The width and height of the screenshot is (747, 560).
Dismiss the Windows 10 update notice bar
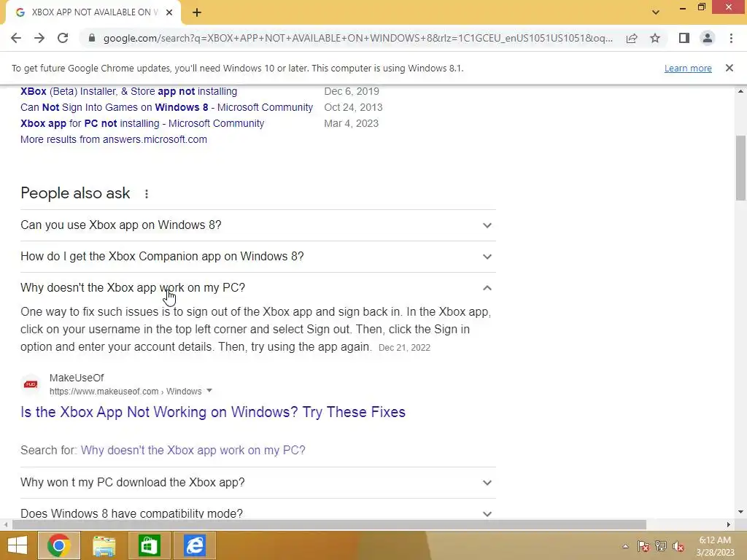[x=729, y=68]
